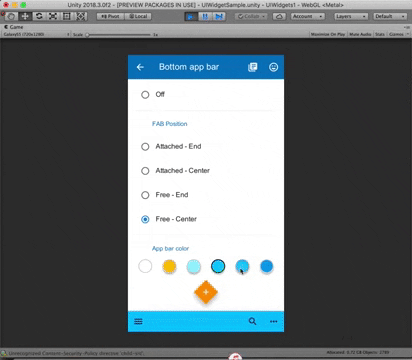This screenshot has height=360, width=412.
Task: Open the Account dropdown
Action: click(307, 16)
